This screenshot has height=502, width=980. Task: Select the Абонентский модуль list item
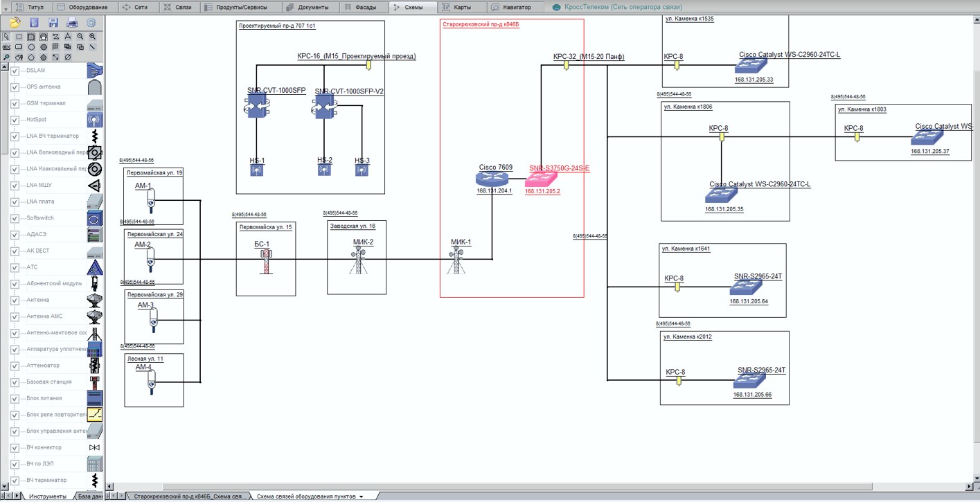[x=54, y=284]
